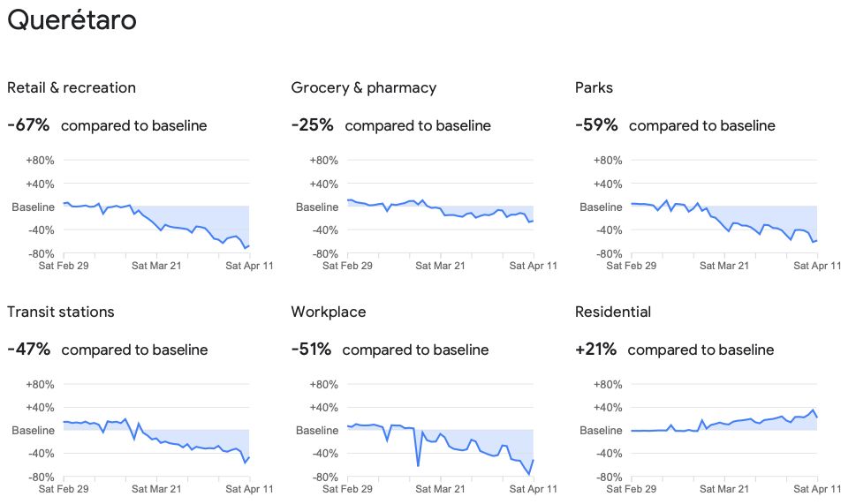Click the -47% transit percentage value
856x504 pixels.
point(29,349)
